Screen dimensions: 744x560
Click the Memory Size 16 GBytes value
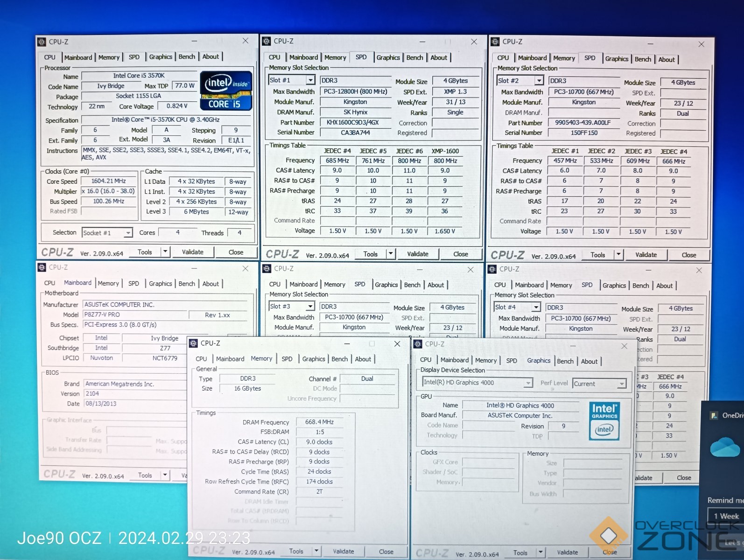[x=247, y=388]
